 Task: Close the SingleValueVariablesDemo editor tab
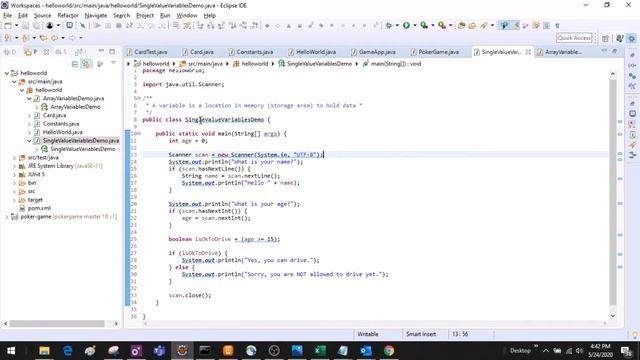tap(528, 52)
